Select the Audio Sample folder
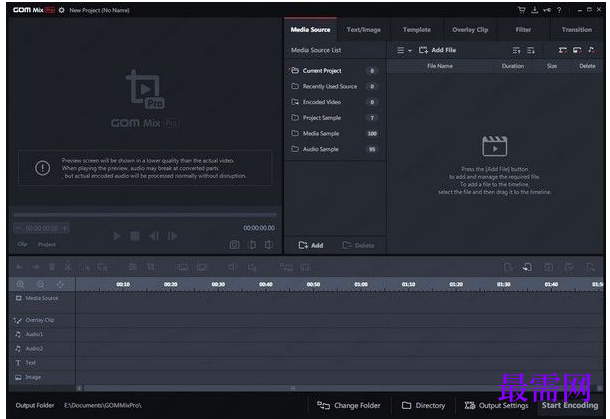This screenshot has width=610, height=419. (335, 149)
